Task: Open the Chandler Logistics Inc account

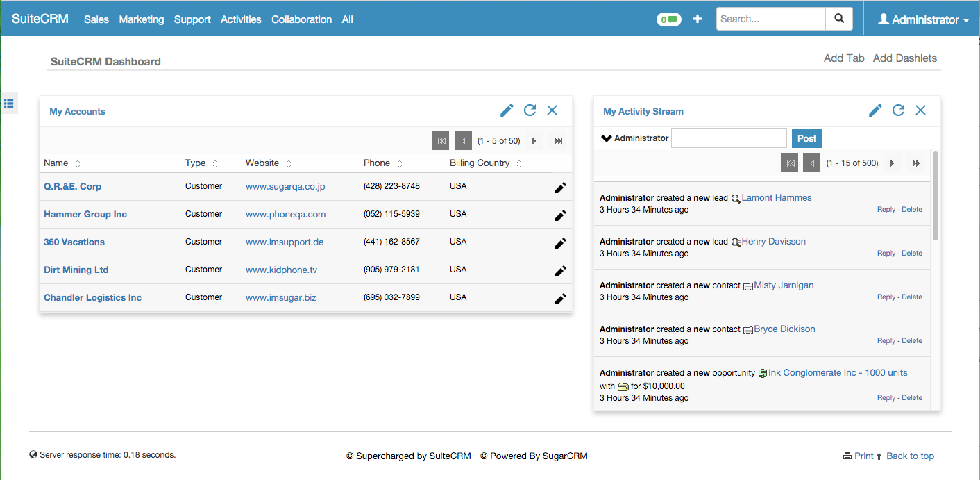Action: (x=93, y=297)
